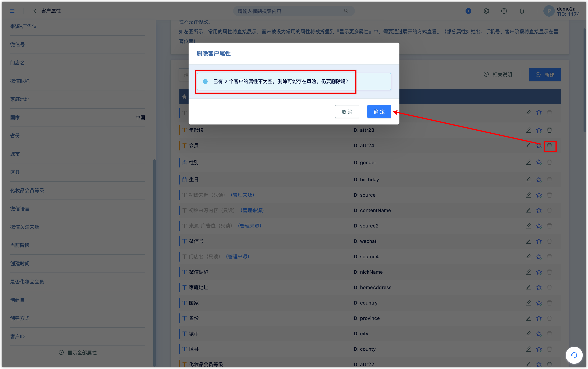Edit the 微信号 attribute

click(x=528, y=241)
